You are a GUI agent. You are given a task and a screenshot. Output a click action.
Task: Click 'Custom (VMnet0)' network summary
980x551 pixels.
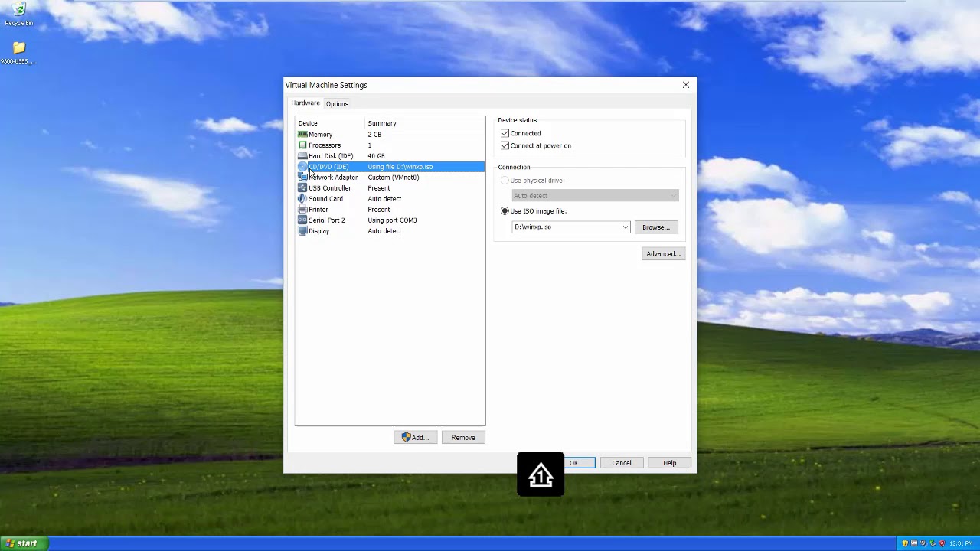394,178
